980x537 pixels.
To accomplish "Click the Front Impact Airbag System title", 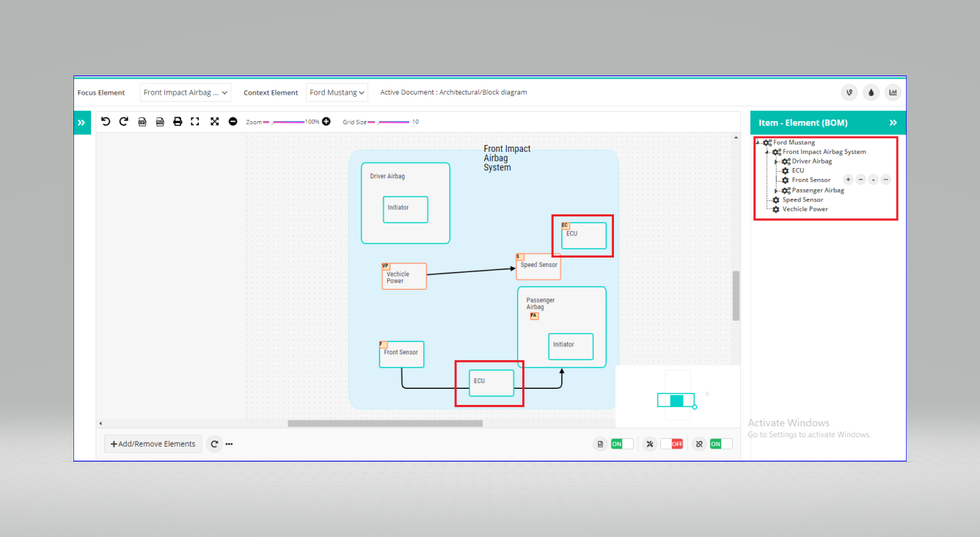I will [x=507, y=158].
